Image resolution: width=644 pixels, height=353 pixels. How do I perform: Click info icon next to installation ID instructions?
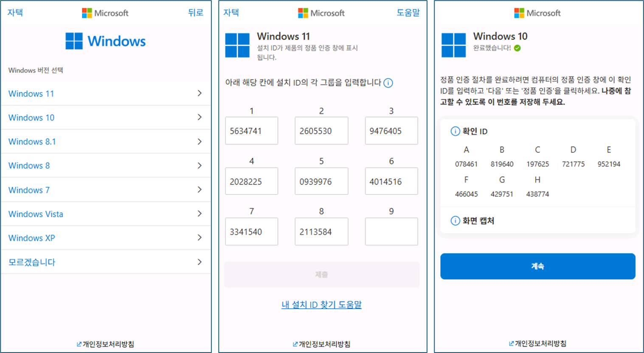388,83
